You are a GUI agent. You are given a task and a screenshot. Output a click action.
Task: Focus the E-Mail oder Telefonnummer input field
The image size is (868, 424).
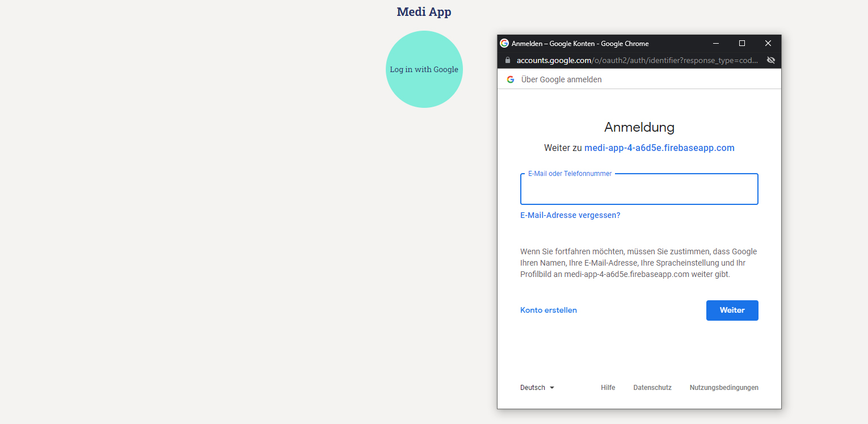click(639, 189)
